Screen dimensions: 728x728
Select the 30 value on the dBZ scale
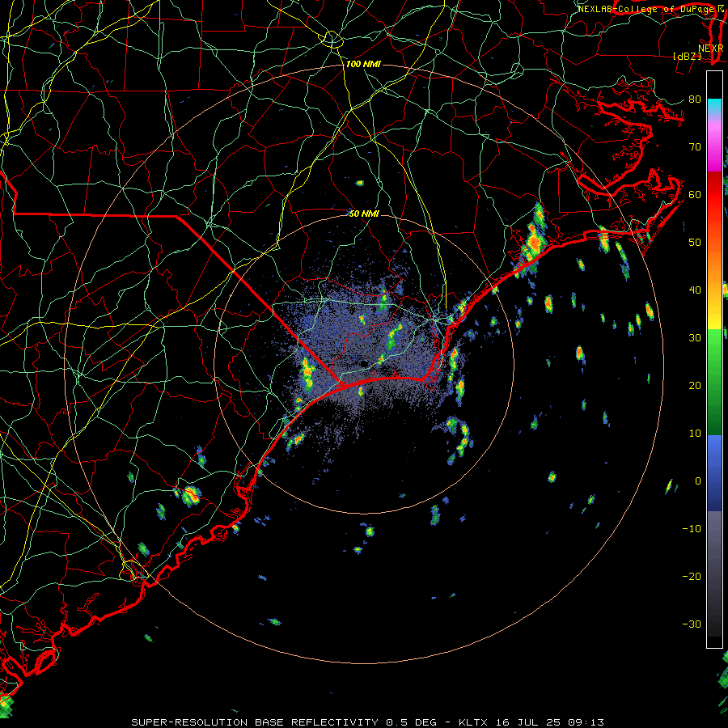pyautogui.click(x=695, y=338)
